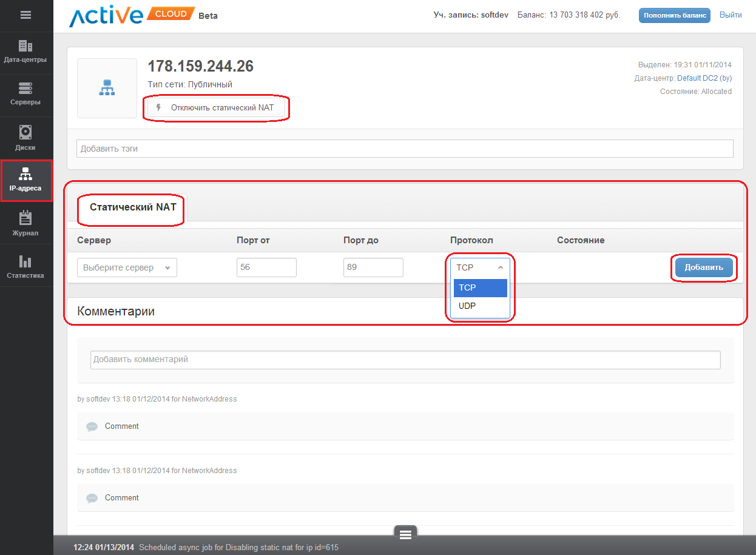This screenshot has width=756, height=555.
Task: Open Статистика charts section
Action: coord(25,267)
